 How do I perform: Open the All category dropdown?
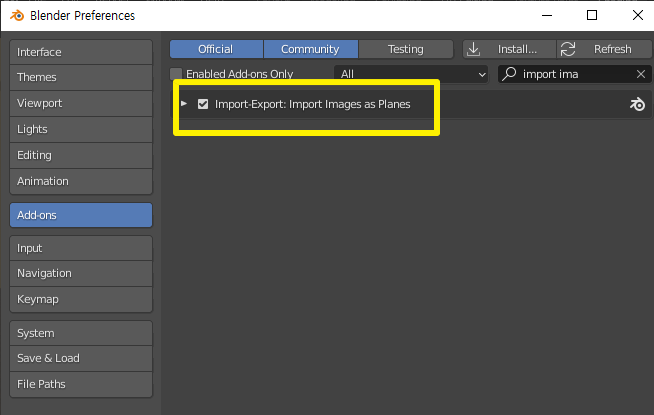411,74
